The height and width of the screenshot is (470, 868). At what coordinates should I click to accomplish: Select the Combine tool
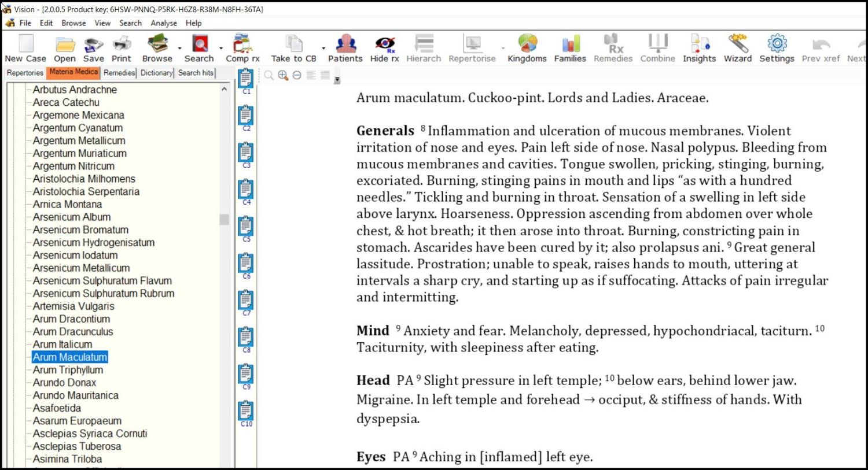(x=657, y=47)
